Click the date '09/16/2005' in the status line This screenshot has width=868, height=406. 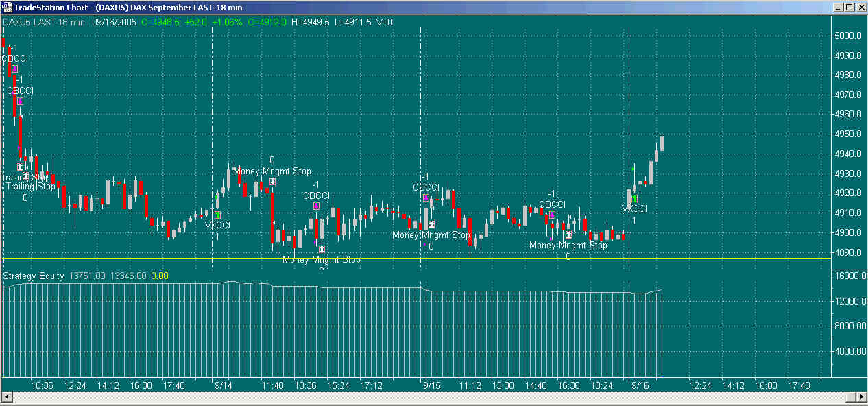coord(114,22)
